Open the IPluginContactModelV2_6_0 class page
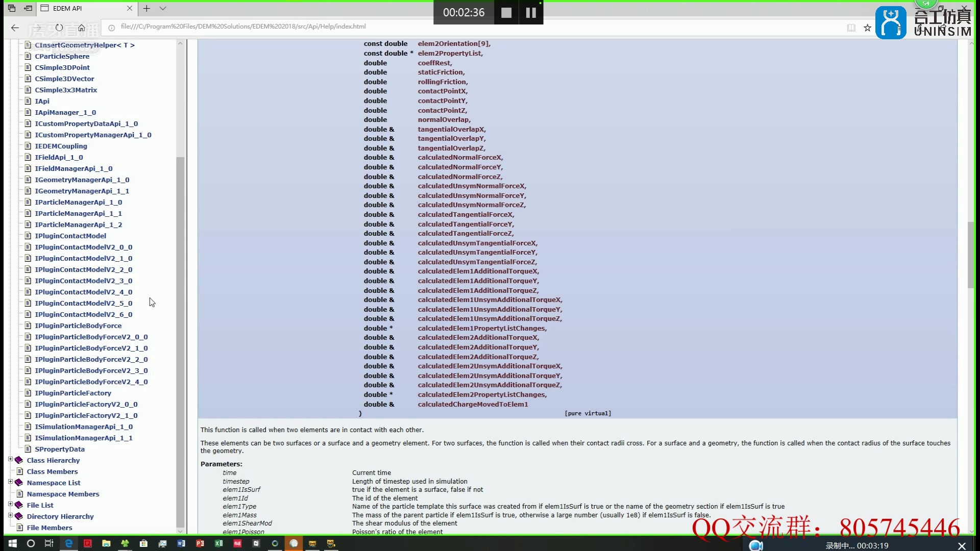 [83, 314]
